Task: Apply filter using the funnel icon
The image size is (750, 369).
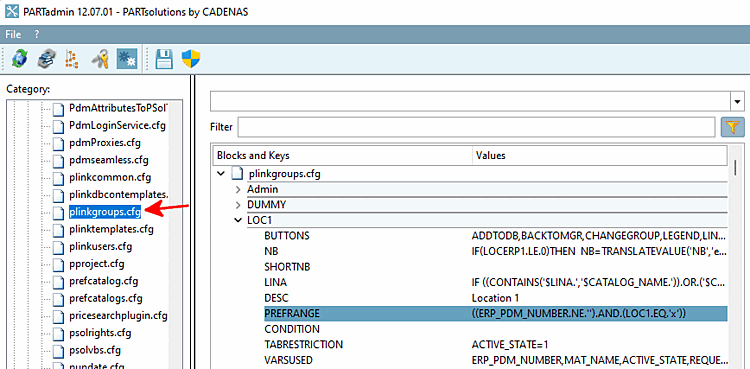Action: pyautogui.click(x=732, y=127)
